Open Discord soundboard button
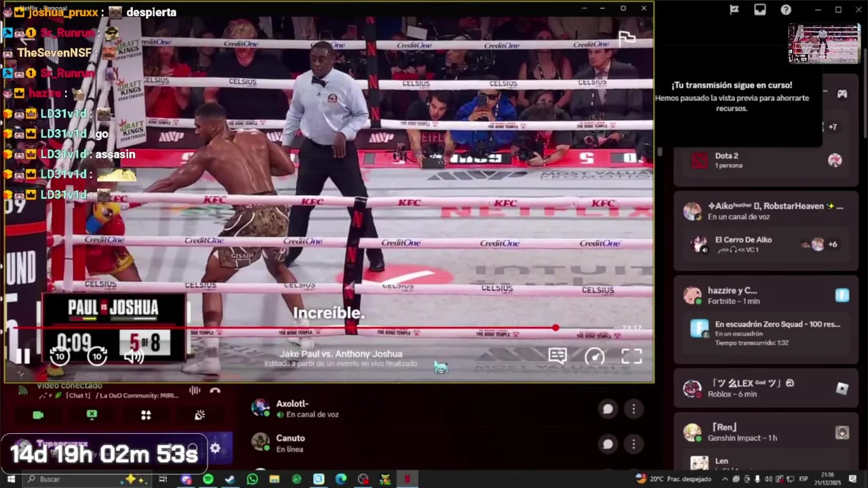This screenshot has height=488, width=868. pyautogui.click(x=199, y=415)
